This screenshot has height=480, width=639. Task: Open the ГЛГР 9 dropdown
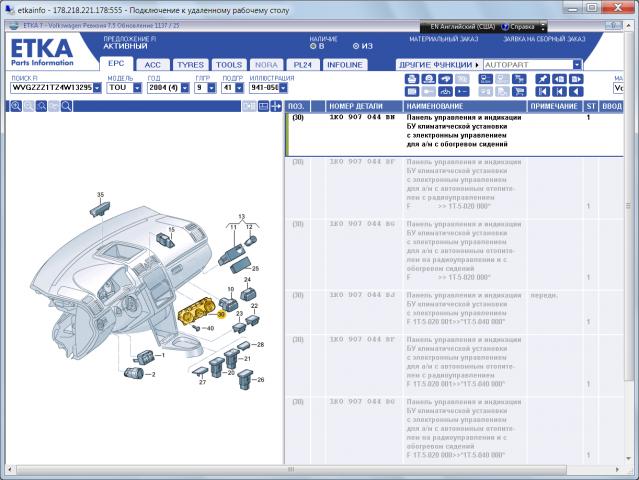pos(212,88)
